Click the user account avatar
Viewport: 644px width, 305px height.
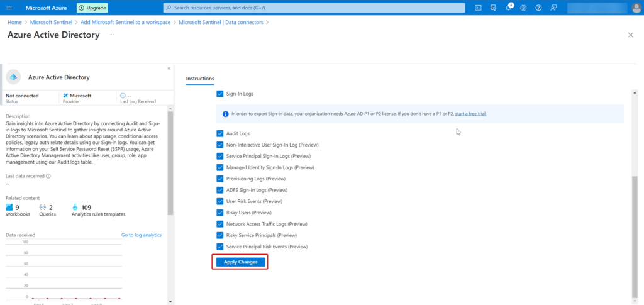click(638, 8)
